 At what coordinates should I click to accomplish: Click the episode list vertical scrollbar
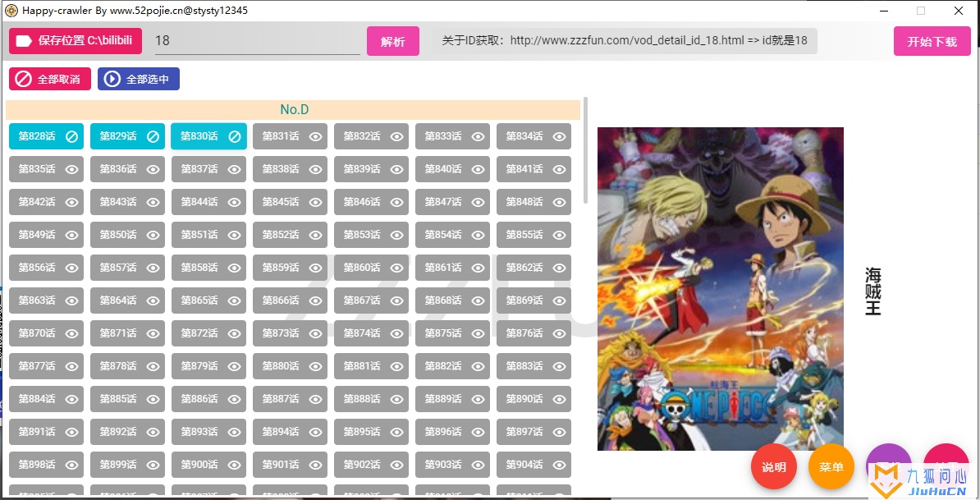pos(585,150)
